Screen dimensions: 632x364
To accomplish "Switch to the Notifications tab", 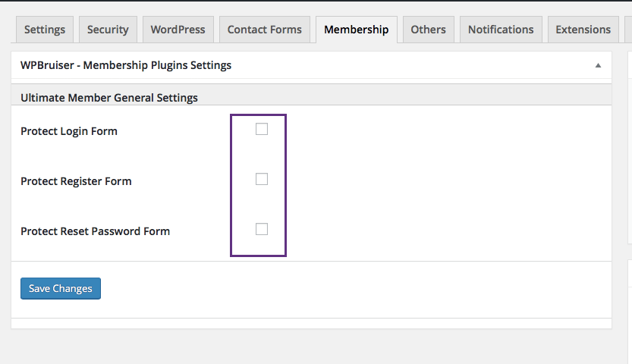I will point(501,30).
